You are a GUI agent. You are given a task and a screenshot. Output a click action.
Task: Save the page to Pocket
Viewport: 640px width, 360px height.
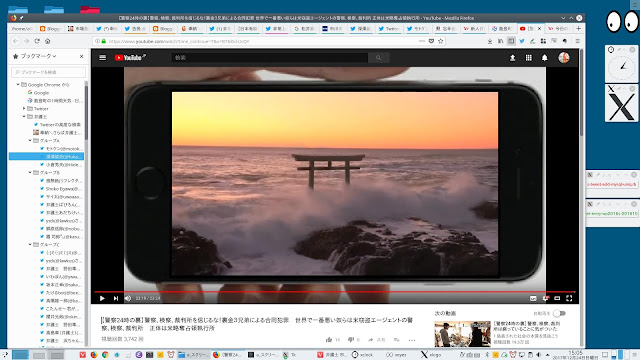click(431, 41)
